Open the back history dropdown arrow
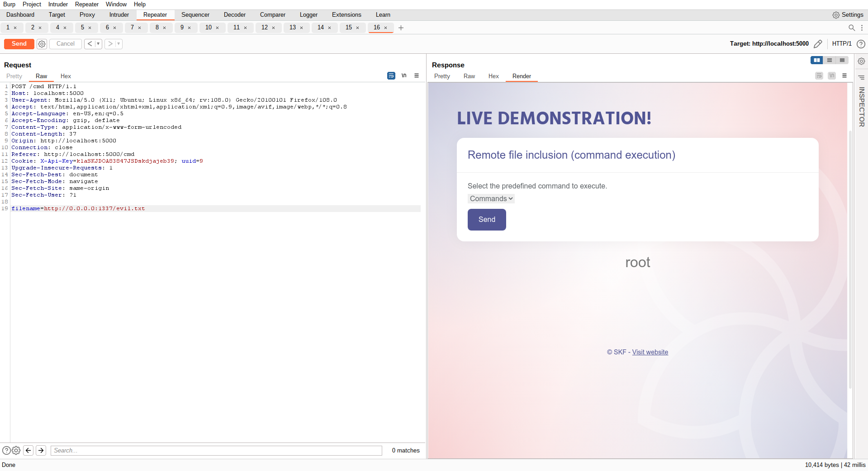 (x=98, y=44)
